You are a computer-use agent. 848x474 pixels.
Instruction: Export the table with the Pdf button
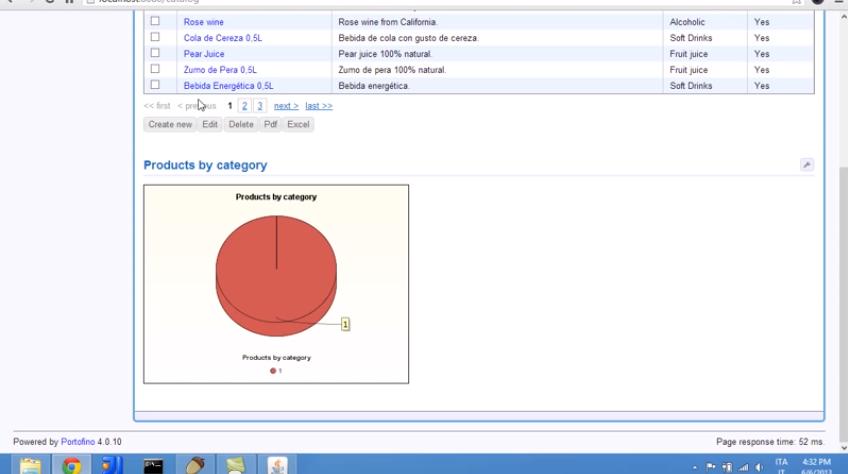(270, 124)
